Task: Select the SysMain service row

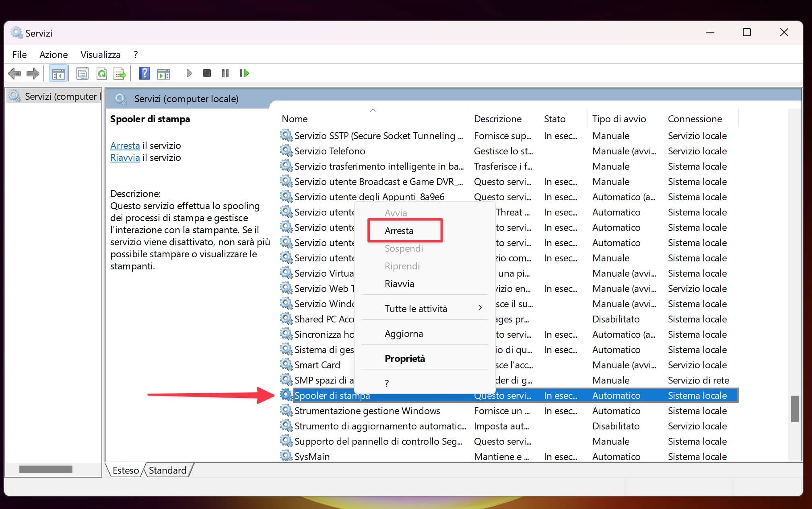Action: pyautogui.click(x=509, y=456)
